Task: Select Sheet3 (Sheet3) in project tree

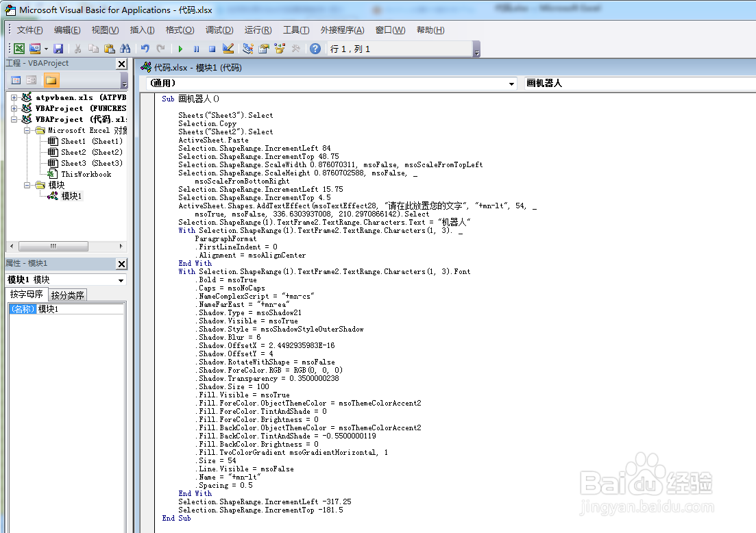Action: 92,163
